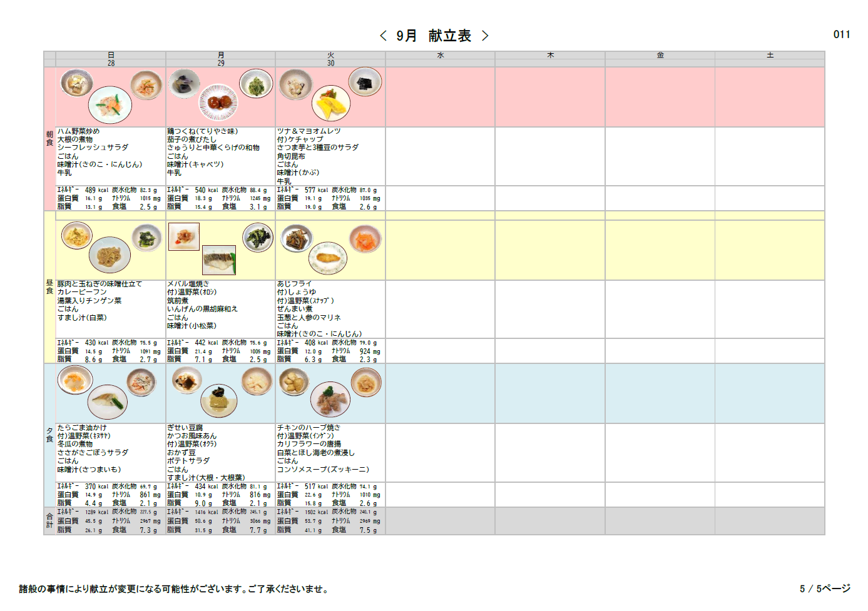Click the 昼食 row label

[x=49, y=286]
